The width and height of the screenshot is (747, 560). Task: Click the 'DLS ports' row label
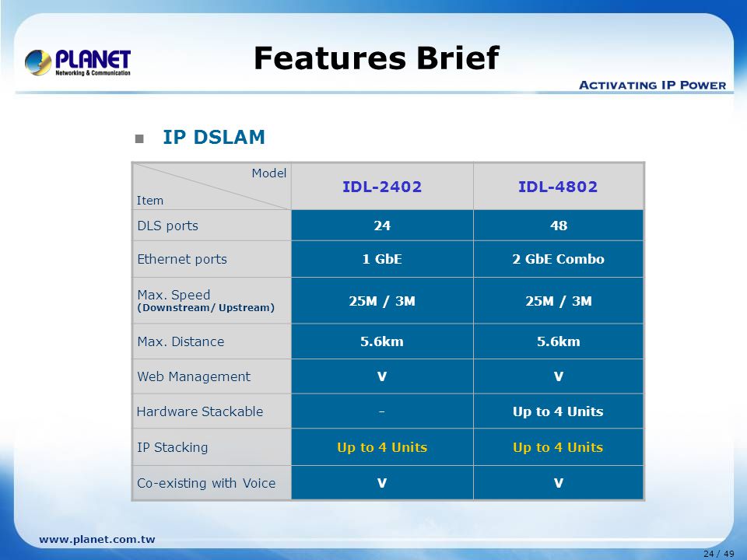pyautogui.click(x=168, y=226)
